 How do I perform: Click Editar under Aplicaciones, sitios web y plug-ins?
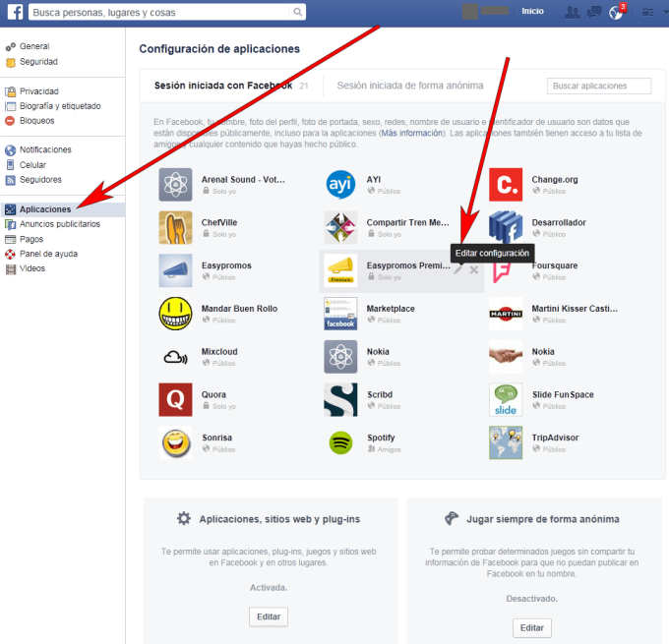pyautogui.click(x=269, y=616)
